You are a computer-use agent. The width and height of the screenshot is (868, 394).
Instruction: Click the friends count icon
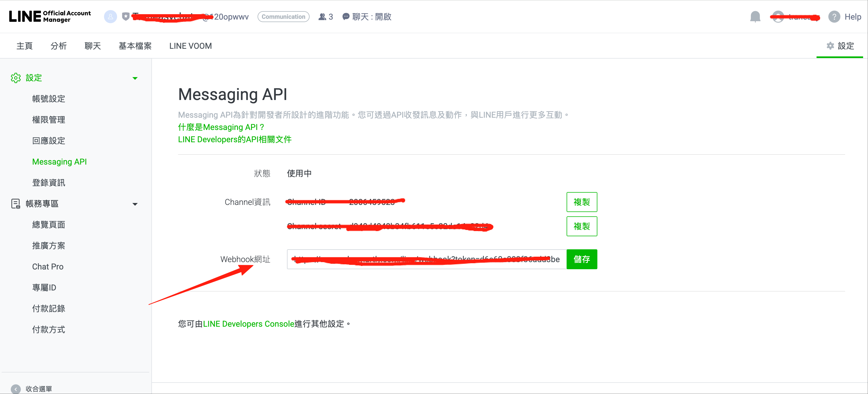point(322,17)
